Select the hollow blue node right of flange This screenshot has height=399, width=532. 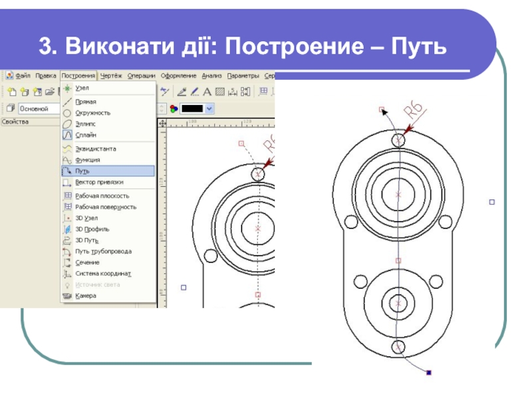[492, 202]
